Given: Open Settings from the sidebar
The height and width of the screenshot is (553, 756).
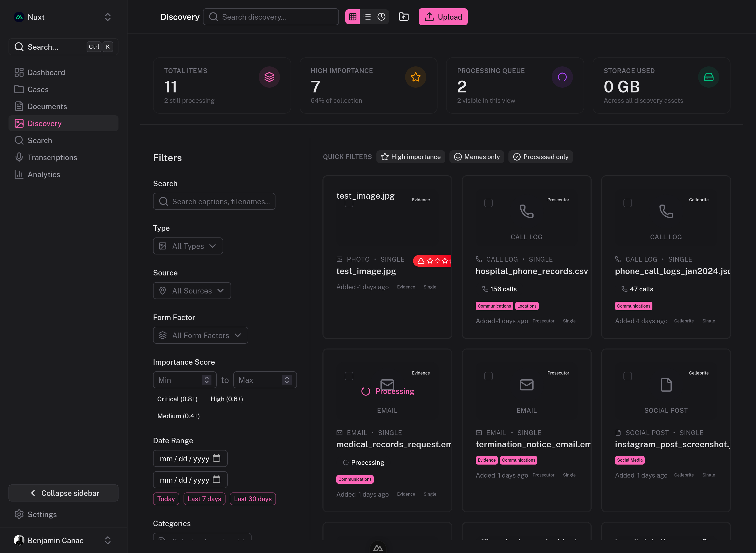Looking at the screenshot, I should click(42, 514).
